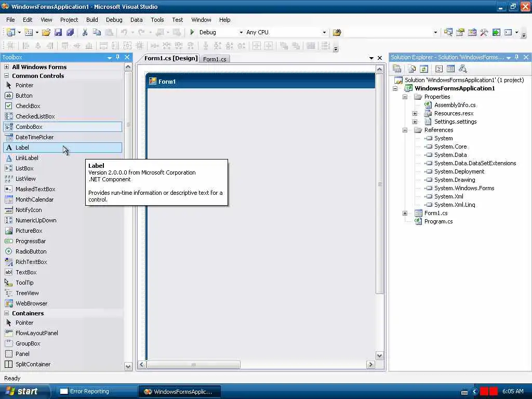Screen dimensions: 532x399
Task: Select Program.cs in Solution Explorer
Action: 438,221
